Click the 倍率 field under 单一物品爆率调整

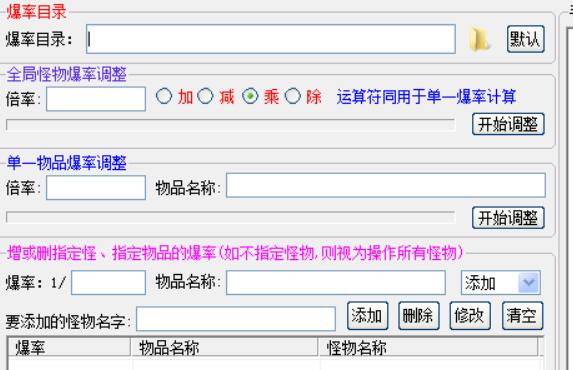96,188
